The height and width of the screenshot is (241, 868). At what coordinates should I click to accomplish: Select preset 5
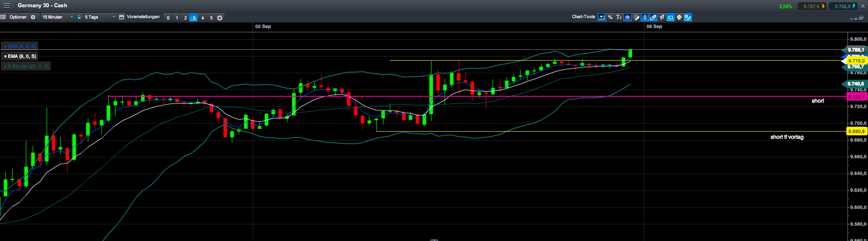click(211, 18)
